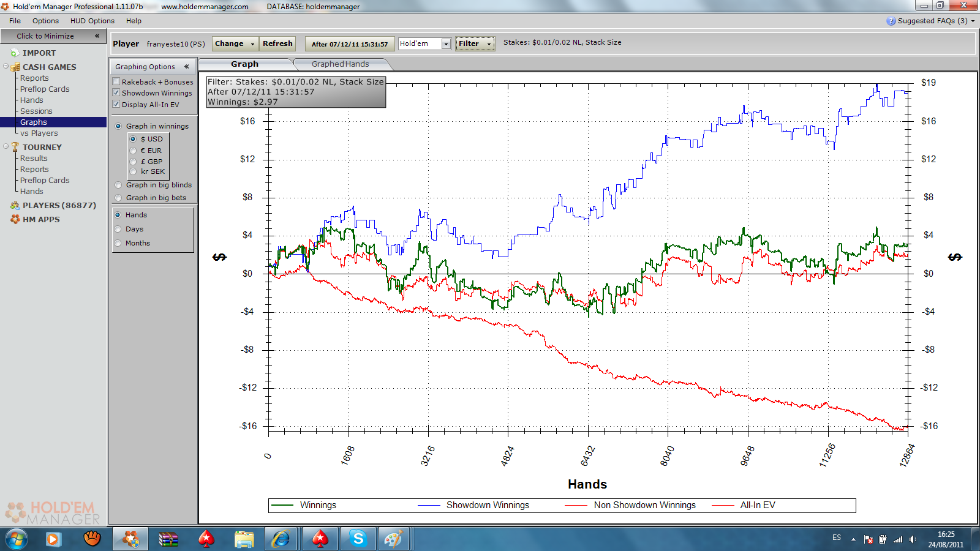The height and width of the screenshot is (551, 980).
Task: Open the Options menu
Action: (x=45, y=21)
